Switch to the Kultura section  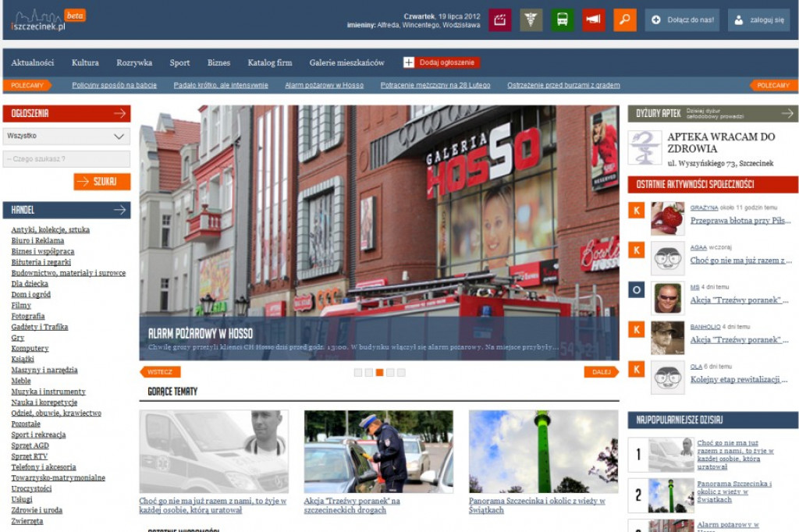pyautogui.click(x=86, y=62)
